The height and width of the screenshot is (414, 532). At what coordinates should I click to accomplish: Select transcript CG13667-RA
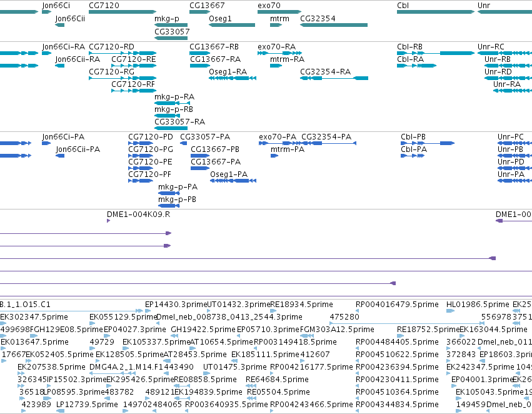coord(200,66)
